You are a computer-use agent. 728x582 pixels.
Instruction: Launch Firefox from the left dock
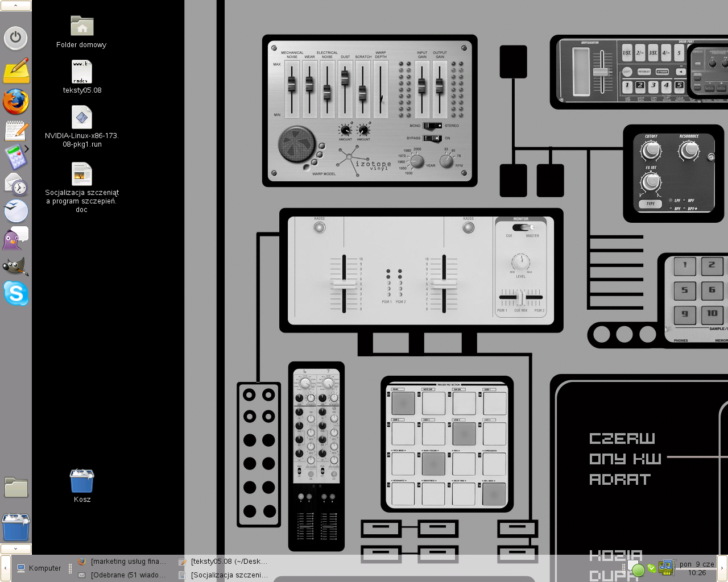point(15,102)
